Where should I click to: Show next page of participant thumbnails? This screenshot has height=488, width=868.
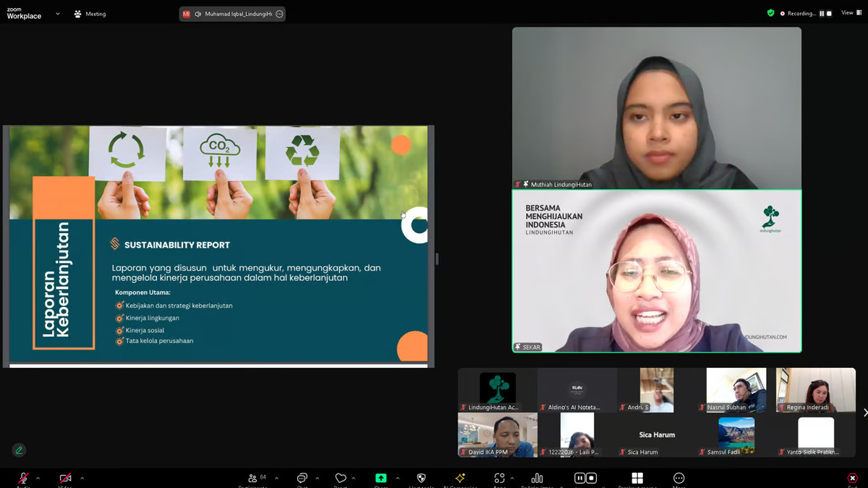(865, 412)
